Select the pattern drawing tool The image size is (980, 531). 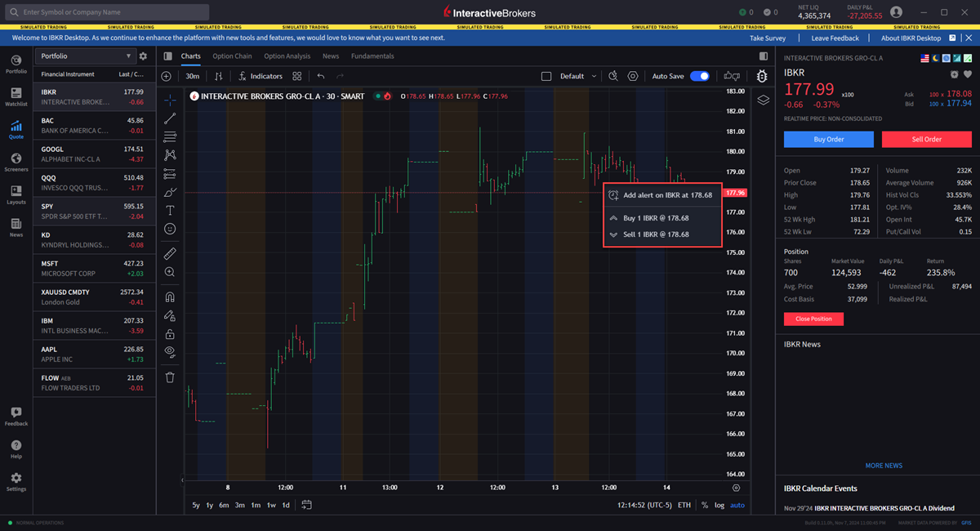pos(170,155)
